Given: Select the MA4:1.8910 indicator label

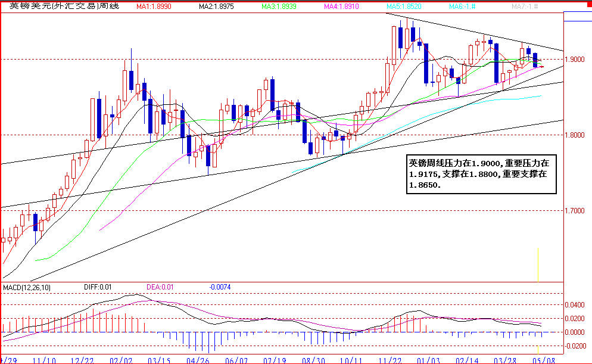Looking at the screenshot, I should coord(341,7).
